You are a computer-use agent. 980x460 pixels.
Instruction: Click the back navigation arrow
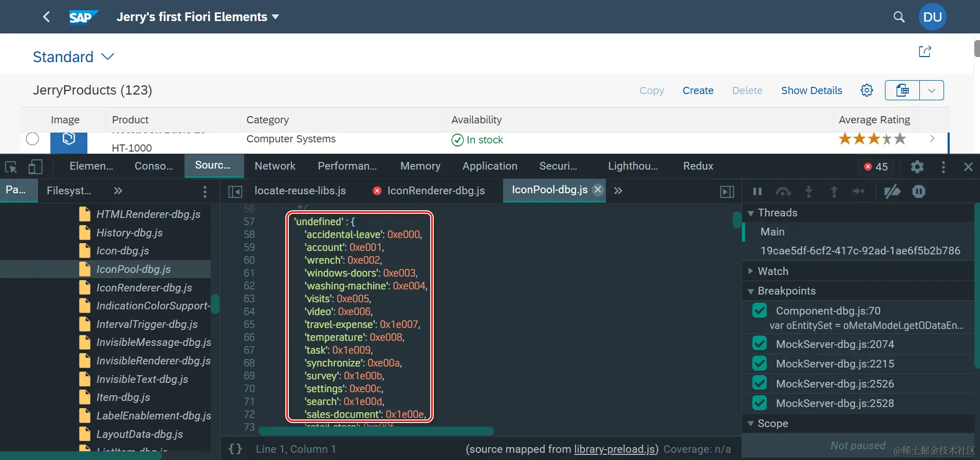point(46,17)
